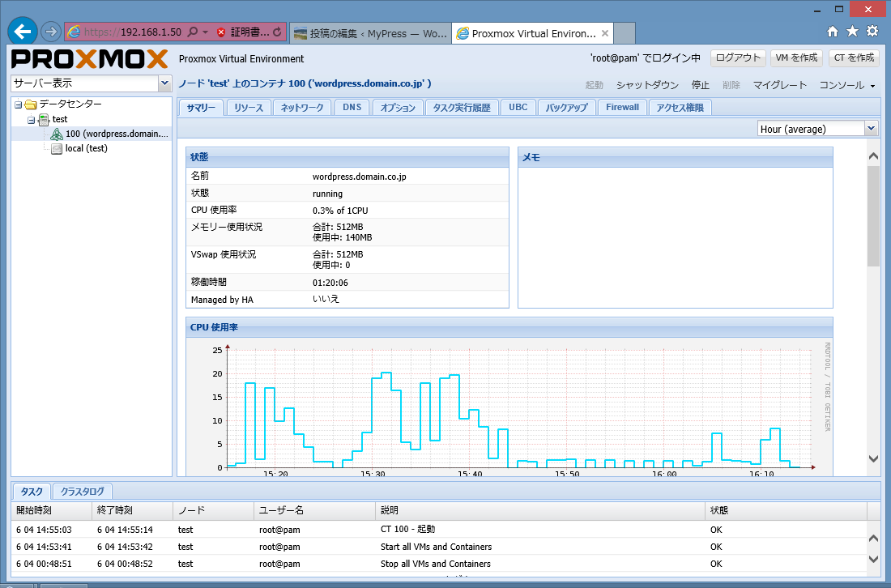891x588 pixels.
Task: Select container 100 wordpress icon in tree
Action: 57,134
